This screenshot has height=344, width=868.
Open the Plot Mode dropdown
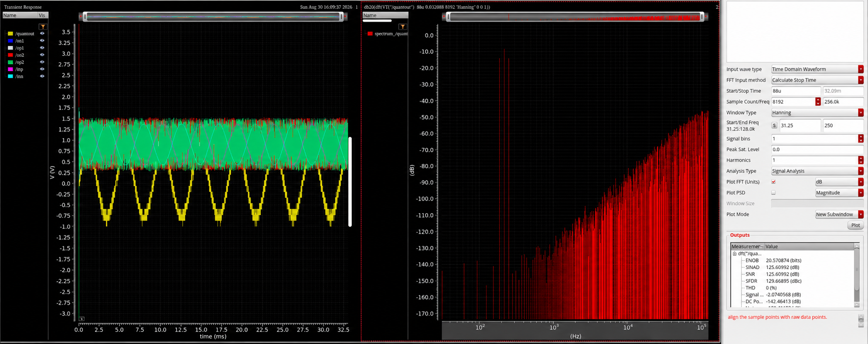click(x=839, y=215)
